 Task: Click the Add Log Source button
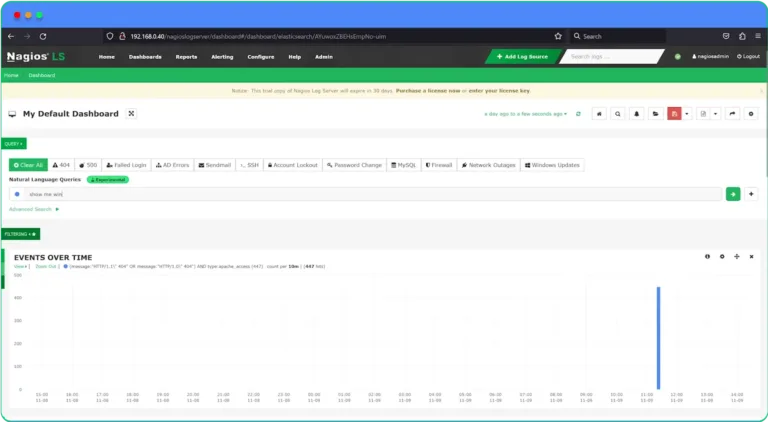pyautogui.click(x=522, y=56)
